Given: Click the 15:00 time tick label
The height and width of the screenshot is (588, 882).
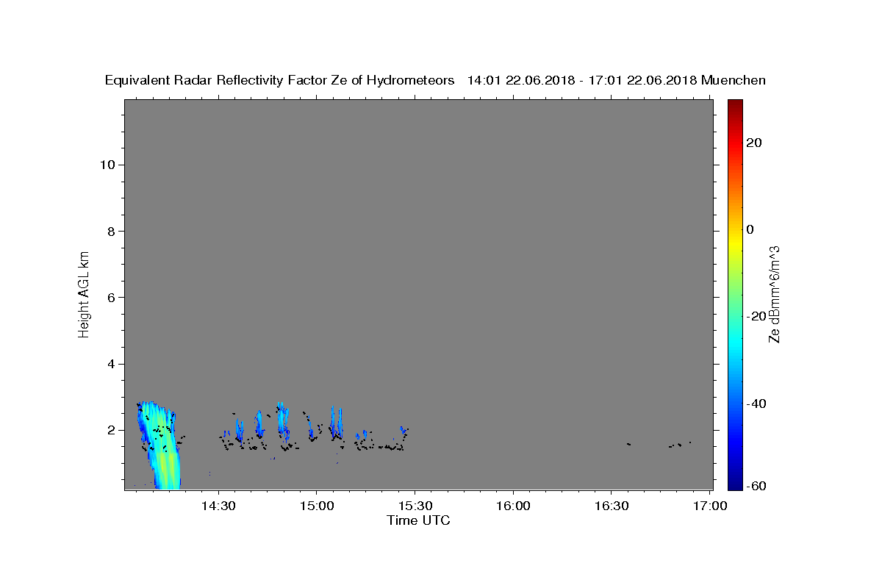Looking at the screenshot, I should click(x=317, y=506).
